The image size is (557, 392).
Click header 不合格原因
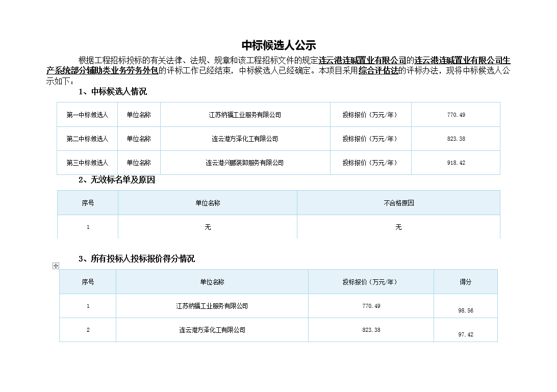[398, 203]
